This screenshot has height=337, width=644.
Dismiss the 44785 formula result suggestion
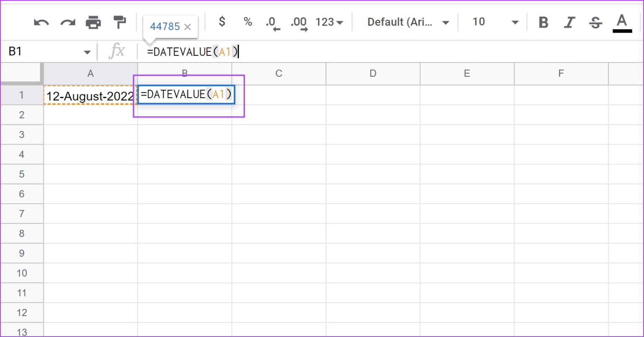pyautogui.click(x=187, y=26)
